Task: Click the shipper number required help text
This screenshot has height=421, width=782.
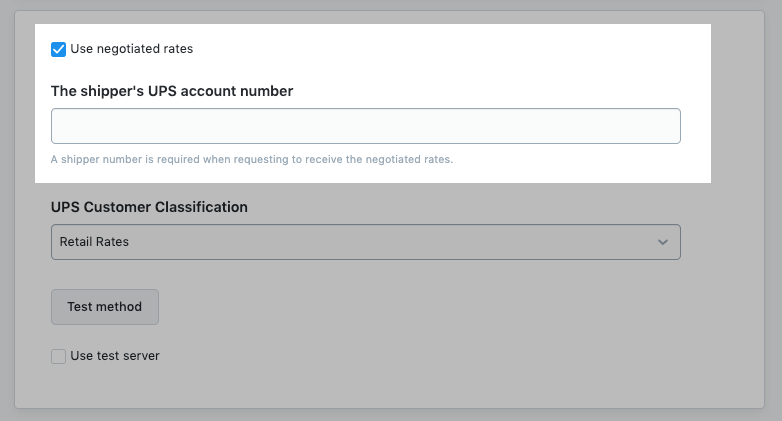Action: tap(252, 159)
